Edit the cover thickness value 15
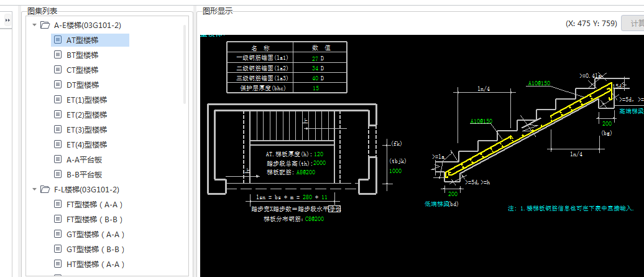This screenshot has width=644, height=277. tap(315, 88)
